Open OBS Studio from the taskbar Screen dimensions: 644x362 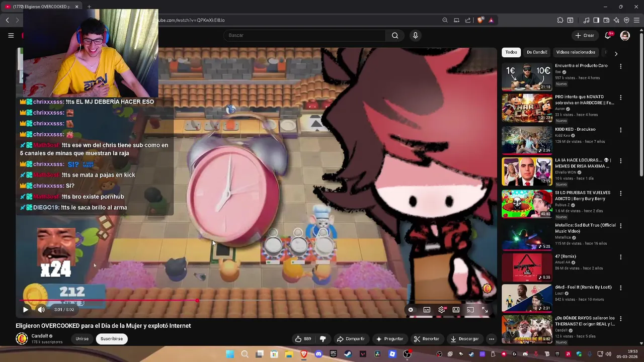407,354
